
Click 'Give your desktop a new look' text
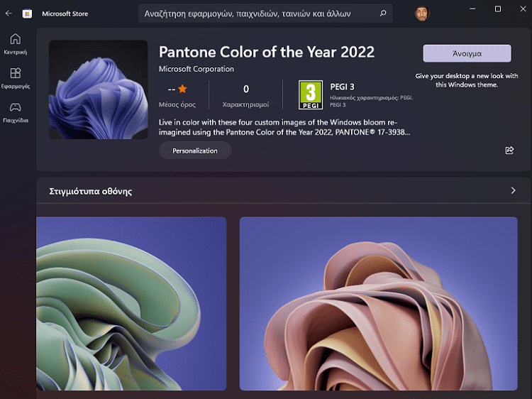[467, 80]
